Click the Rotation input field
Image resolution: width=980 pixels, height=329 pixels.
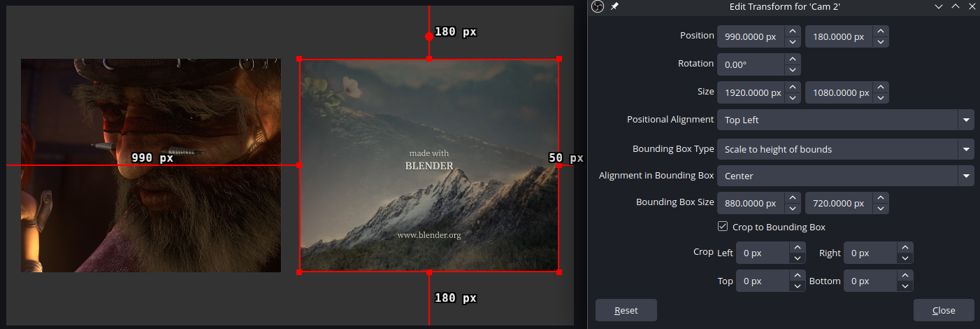tap(751, 64)
